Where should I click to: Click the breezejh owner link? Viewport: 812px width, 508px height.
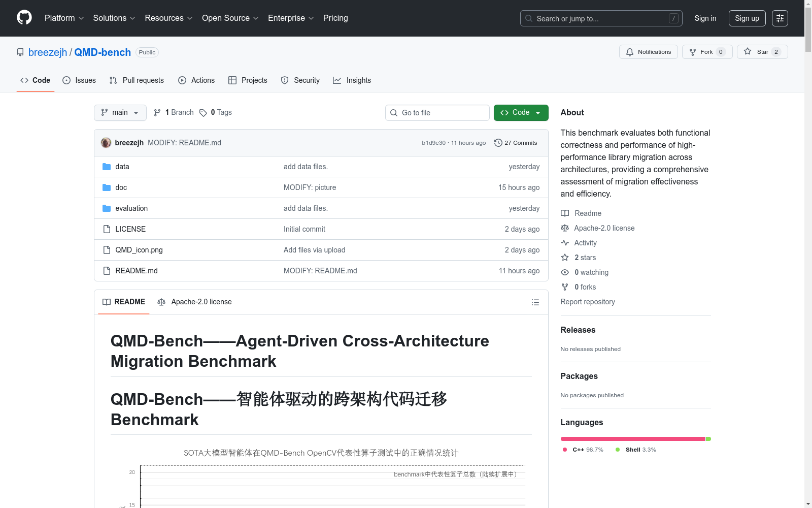point(48,52)
